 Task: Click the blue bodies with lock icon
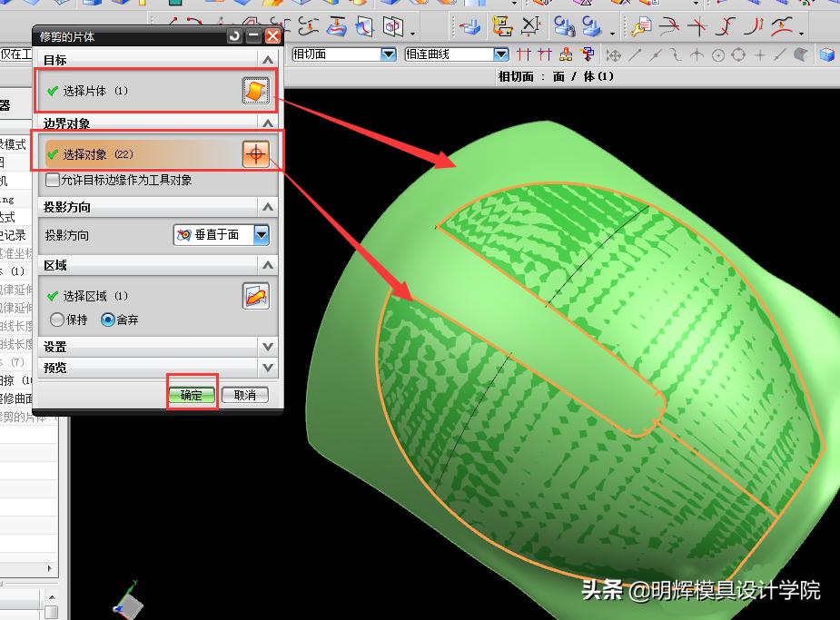tap(564, 25)
